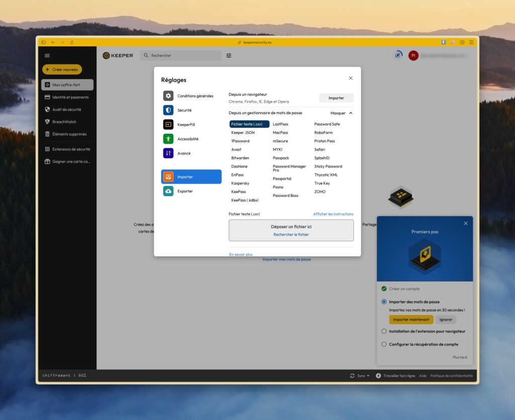Select EnPass import source
This screenshot has height=420, width=515.
237,175
